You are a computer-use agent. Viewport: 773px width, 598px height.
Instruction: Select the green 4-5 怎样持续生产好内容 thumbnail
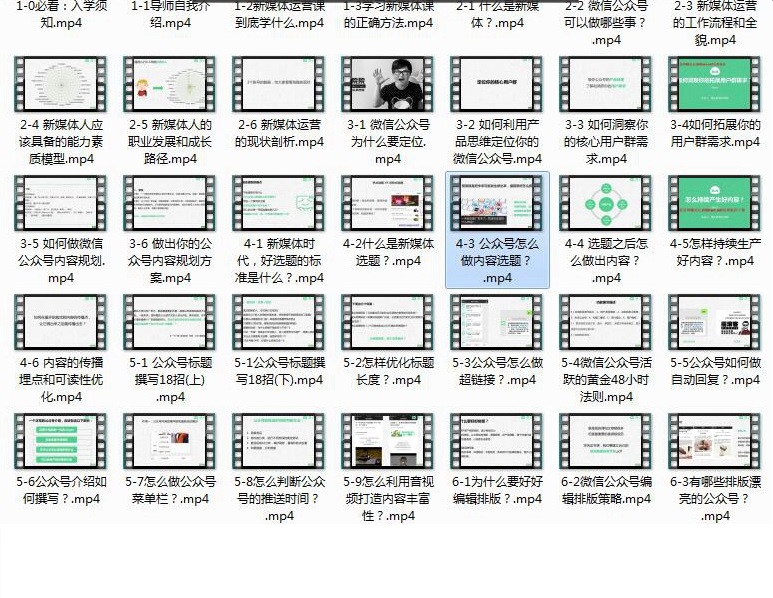point(715,204)
